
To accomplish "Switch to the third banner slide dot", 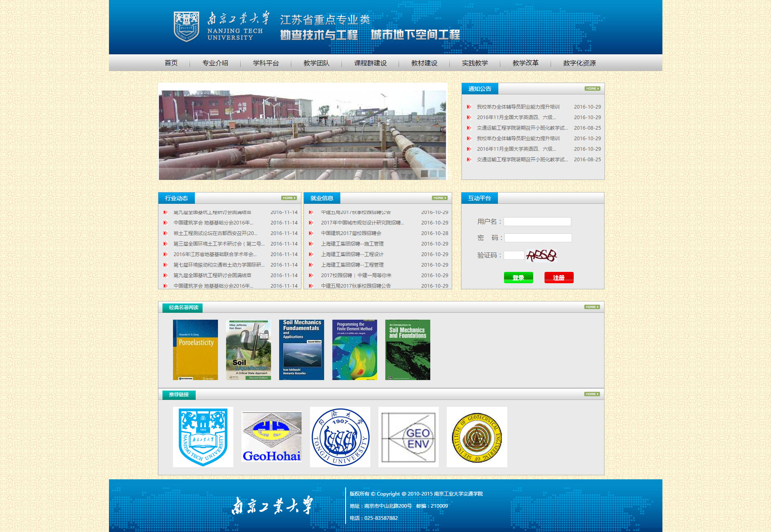I will [442, 173].
